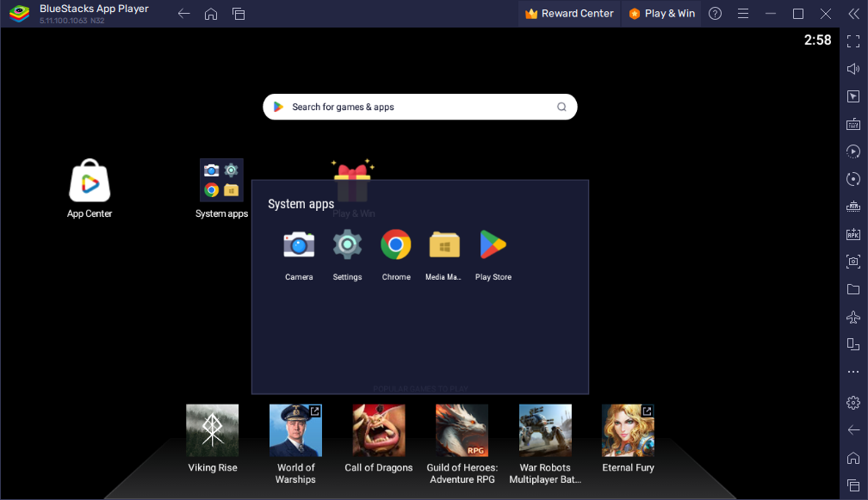Click the System apps folder icon

coord(221,181)
